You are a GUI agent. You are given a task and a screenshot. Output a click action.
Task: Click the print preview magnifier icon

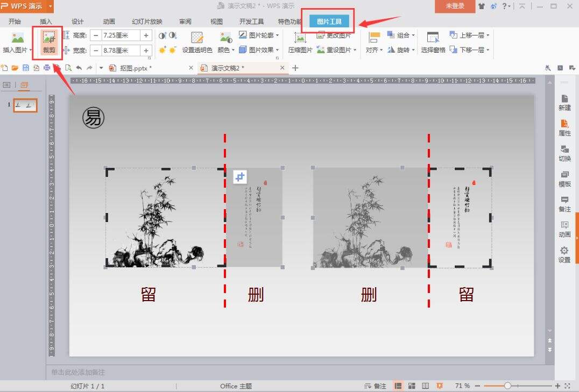point(68,68)
